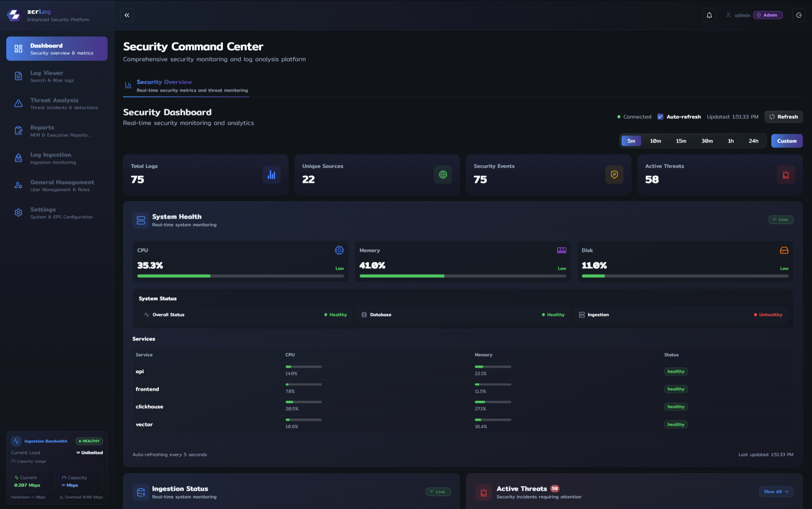Select the 30m time range
The image size is (812, 509).
click(x=707, y=141)
